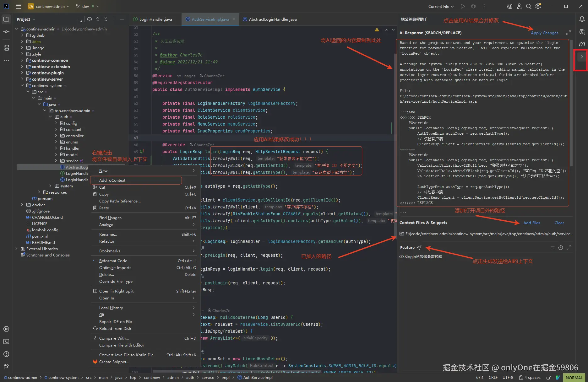Open the Commit tool window
This screenshot has width=588, height=382.
[x=6, y=32]
